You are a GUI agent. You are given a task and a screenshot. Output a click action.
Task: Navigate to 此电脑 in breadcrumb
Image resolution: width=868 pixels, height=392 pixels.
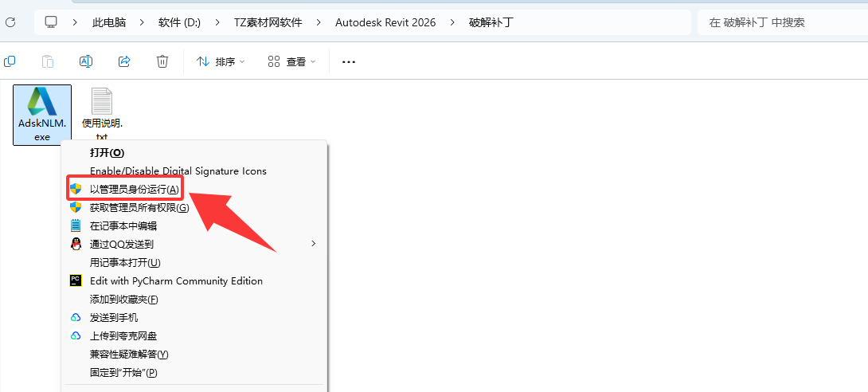(109, 22)
